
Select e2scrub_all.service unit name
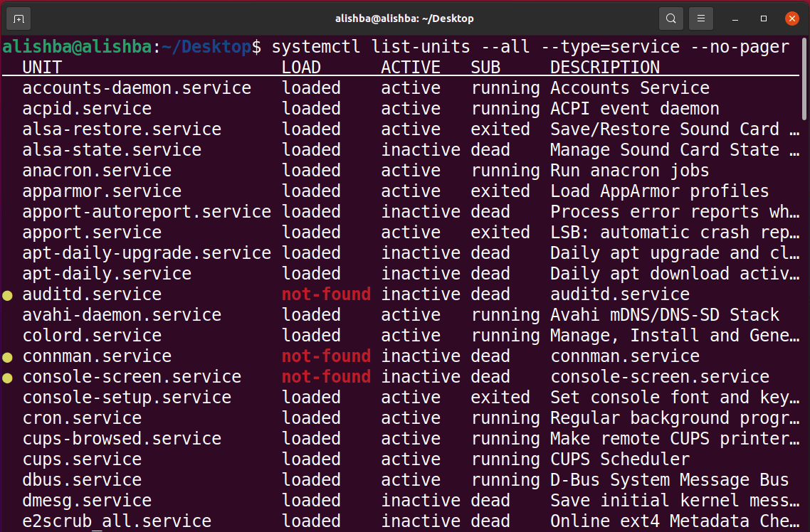pyautogui.click(x=117, y=521)
